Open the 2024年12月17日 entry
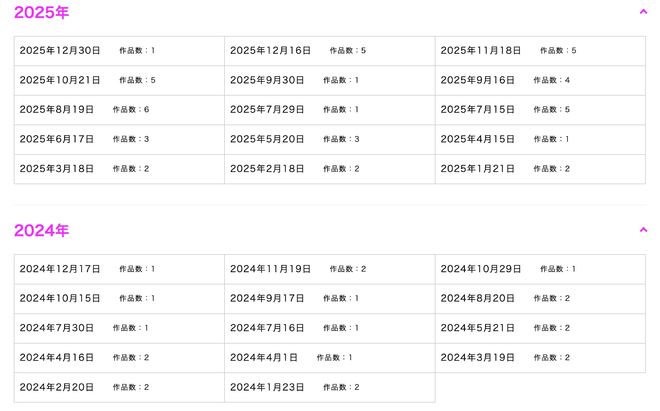This screenshot has width=660, height=411. point(119,269)
